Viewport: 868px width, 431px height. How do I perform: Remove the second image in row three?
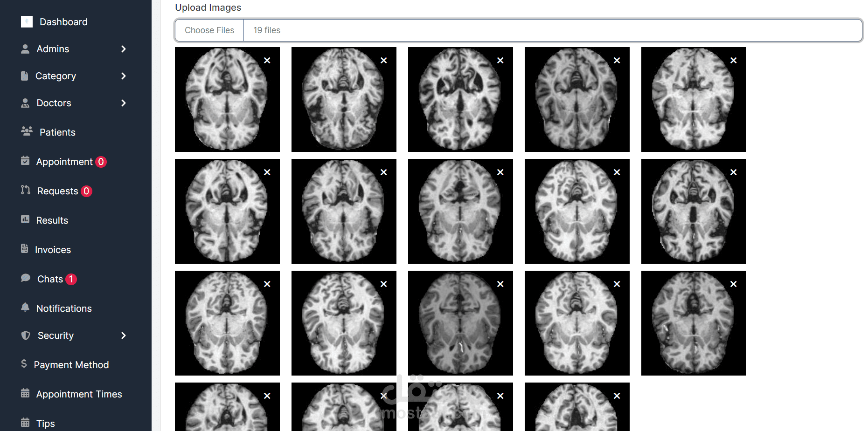(384, 284)
